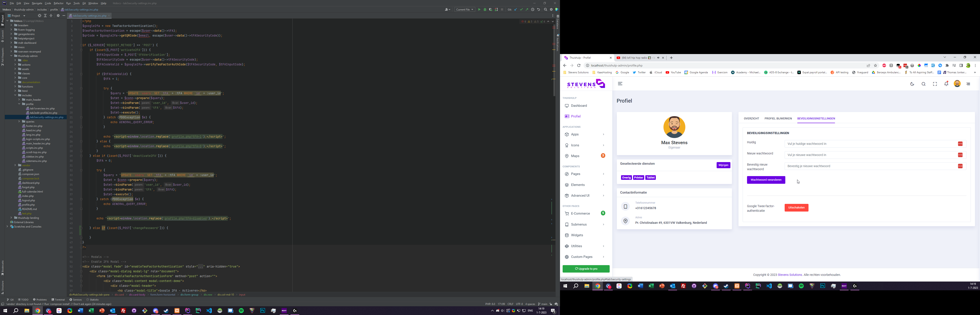This screenshot has height=315, width=980.
Task: Click the red Uitschakelen button
Action: [x=796, y=208]
